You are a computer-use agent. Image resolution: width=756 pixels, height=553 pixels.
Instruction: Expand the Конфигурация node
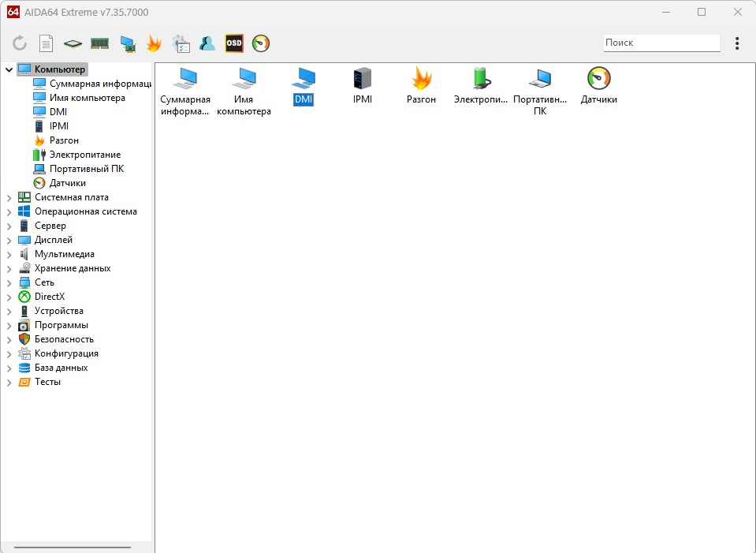tap(9, 354)
